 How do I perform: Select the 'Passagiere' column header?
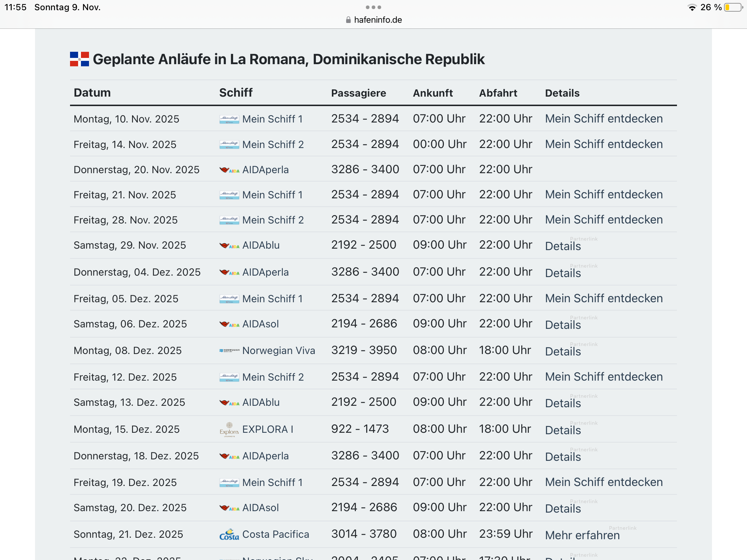point(359,93)
